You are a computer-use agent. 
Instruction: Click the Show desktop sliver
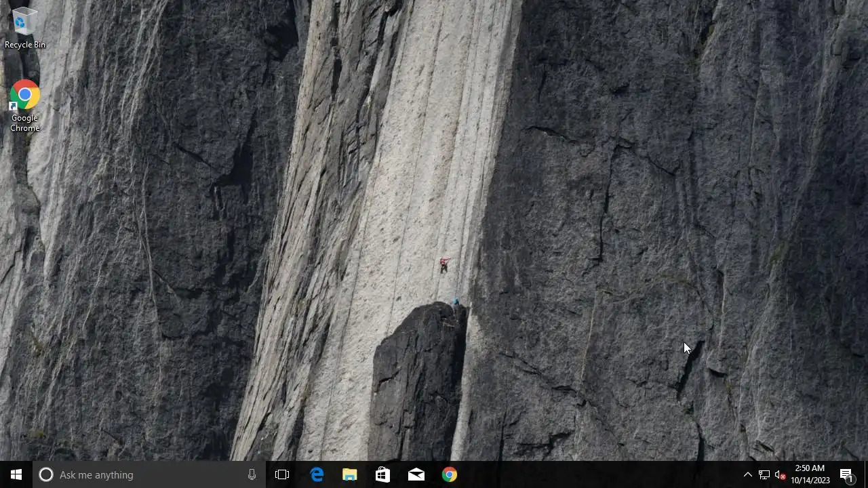[865, 474]
